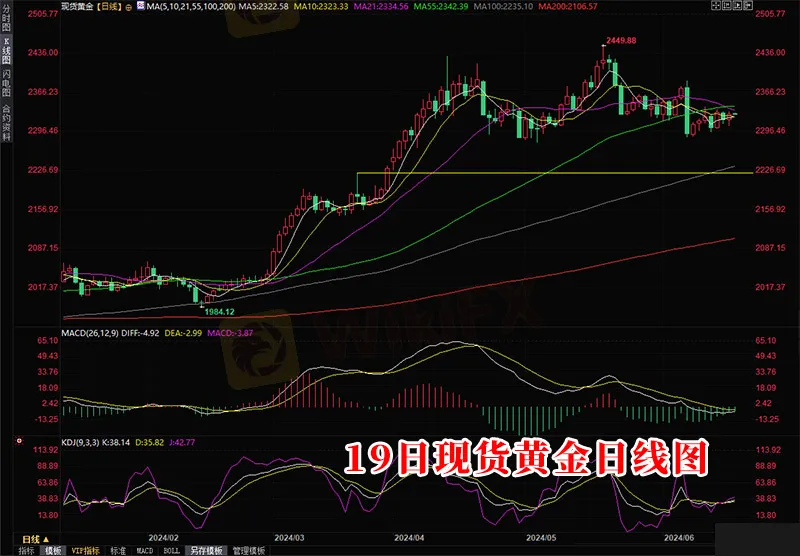
Task: Click the play icon in top-right toolbar
Action: pos(738,6)
